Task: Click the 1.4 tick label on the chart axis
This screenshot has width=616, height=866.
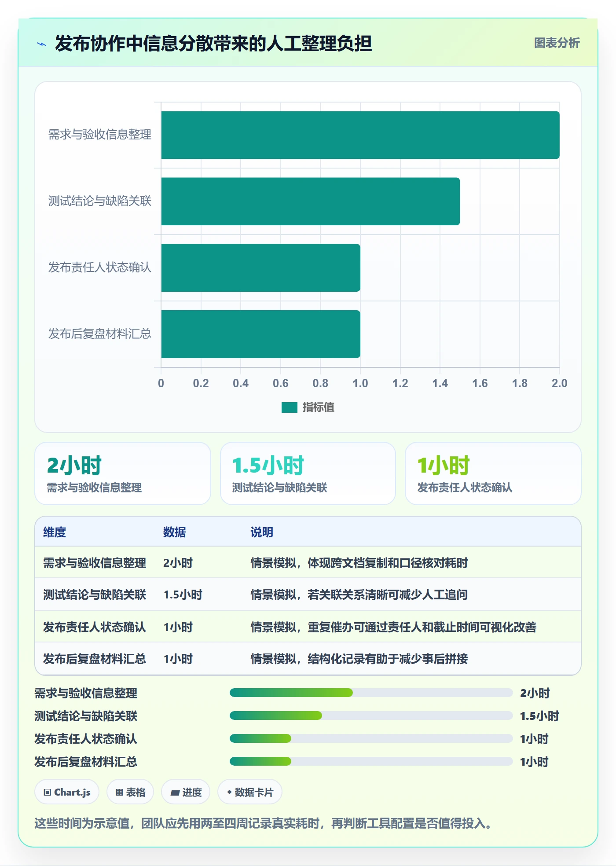Action: pyautogui.click(x=440, y=383)
